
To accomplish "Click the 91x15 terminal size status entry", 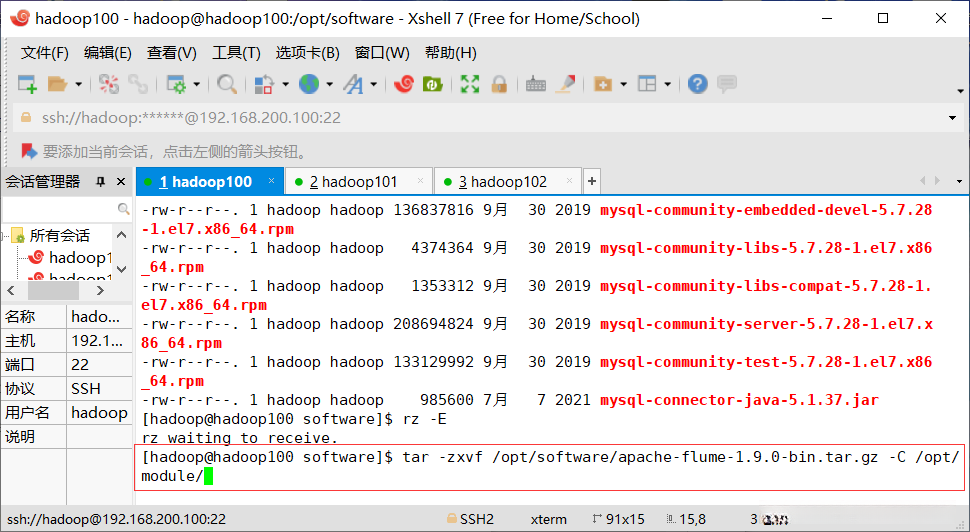I will point(618,519).
